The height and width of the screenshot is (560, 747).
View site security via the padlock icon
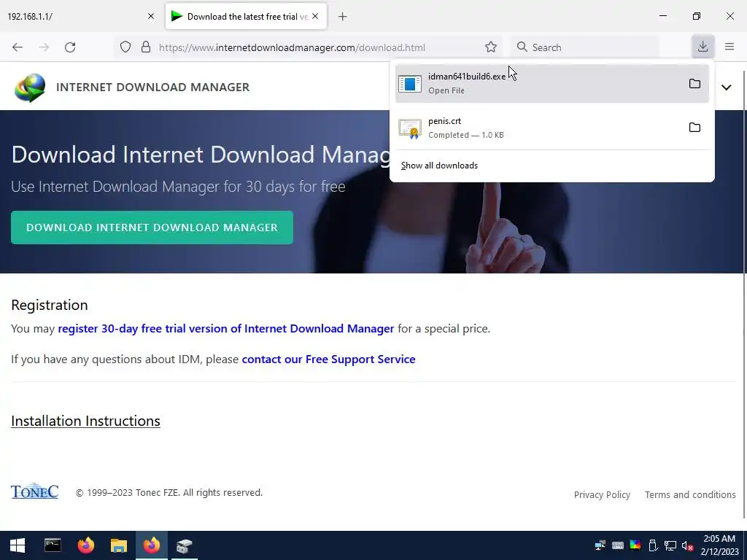click(x=146, y=47)
